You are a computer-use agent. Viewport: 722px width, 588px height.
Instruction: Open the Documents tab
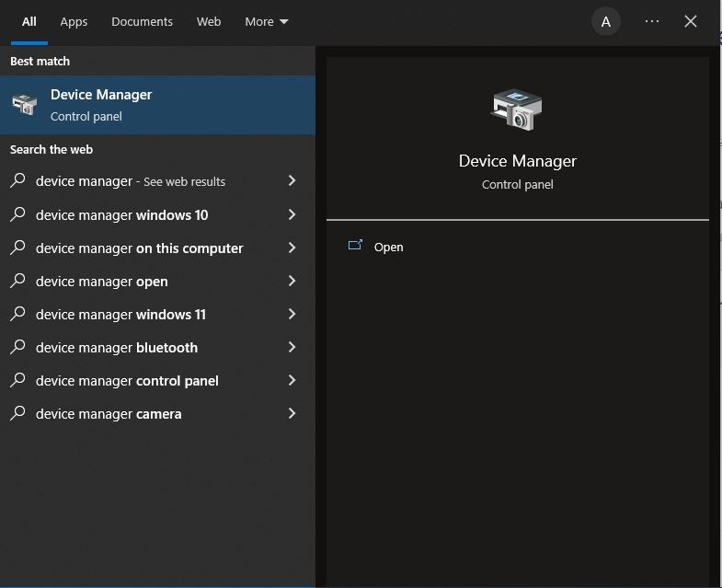[142, 22]
